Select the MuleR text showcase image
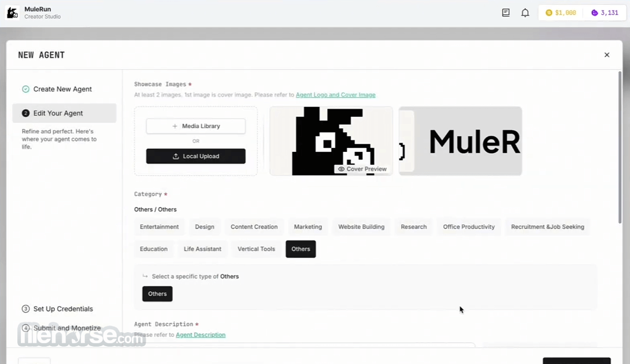The width and height of the screenshot is (630, 364). pyautogui.click(x=460, y=141)
